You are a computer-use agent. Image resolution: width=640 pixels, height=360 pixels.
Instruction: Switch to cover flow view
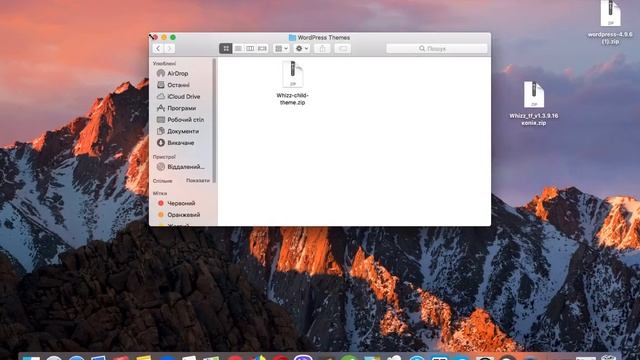click(262, 49)
